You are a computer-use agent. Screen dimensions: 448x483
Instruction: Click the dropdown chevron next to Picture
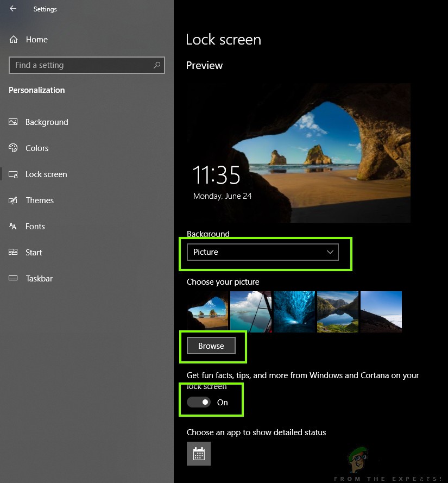click(330, 252)
